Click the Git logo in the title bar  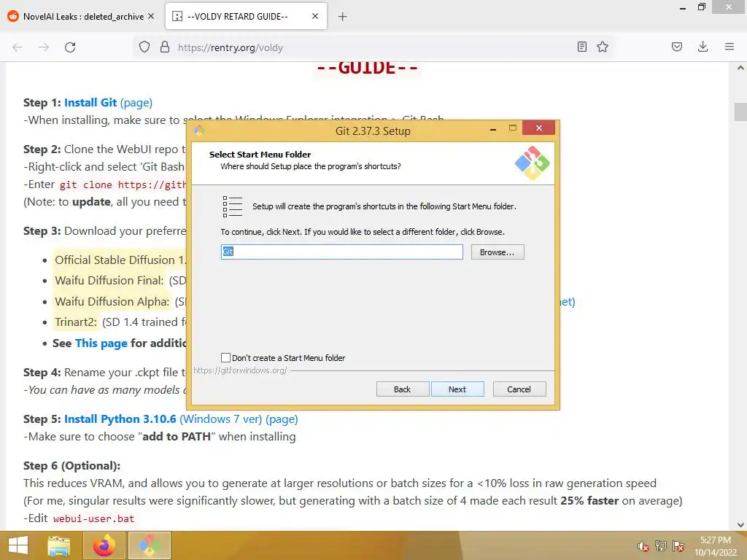coord(199,130)
